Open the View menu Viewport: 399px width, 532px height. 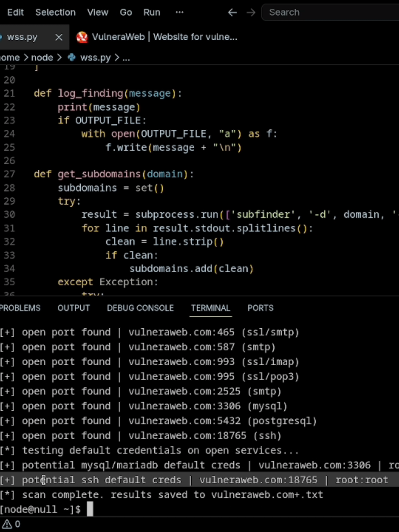tap(98, 12)
